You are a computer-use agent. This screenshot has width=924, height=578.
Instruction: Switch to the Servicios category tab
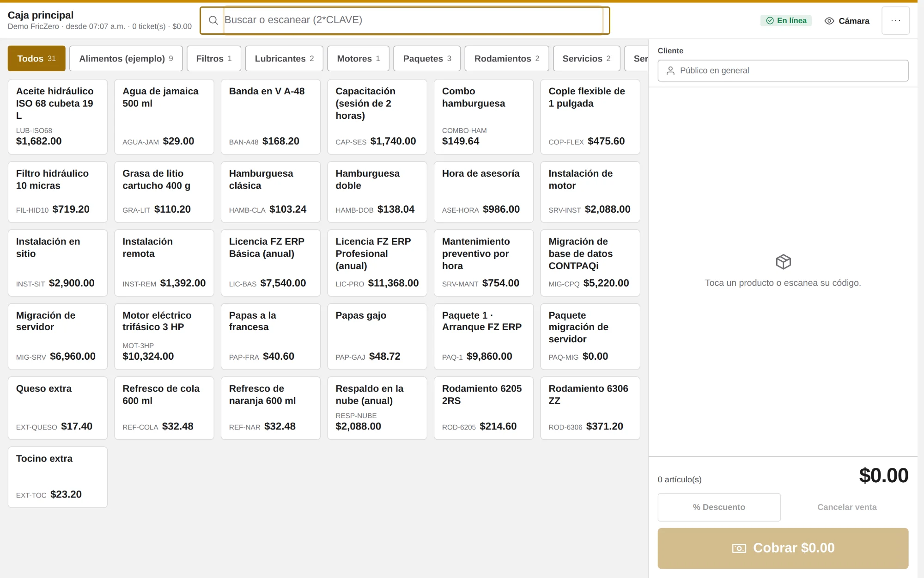(x=586, y=58)
